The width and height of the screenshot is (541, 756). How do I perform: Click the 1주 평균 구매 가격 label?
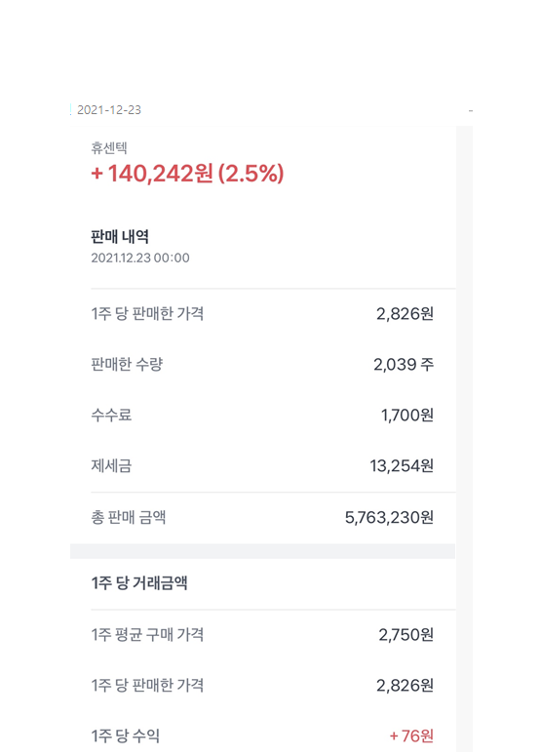pyautogui.click(x=147, y=634)
